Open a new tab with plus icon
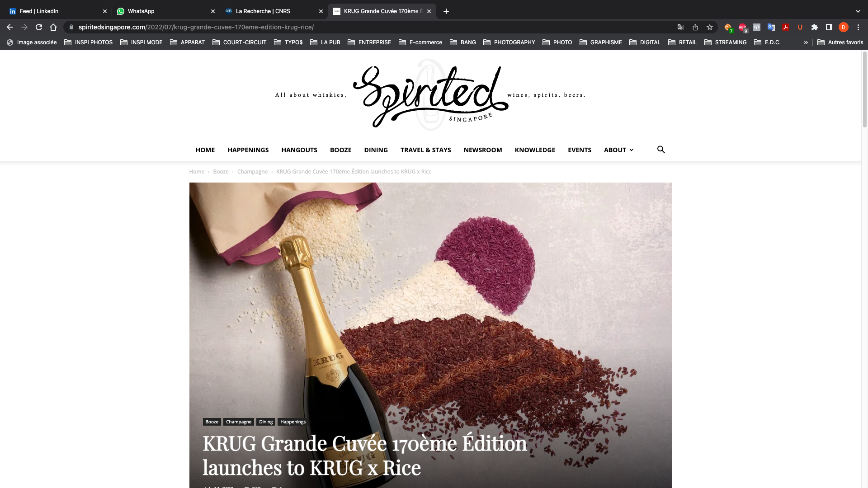 pos(446,11)
